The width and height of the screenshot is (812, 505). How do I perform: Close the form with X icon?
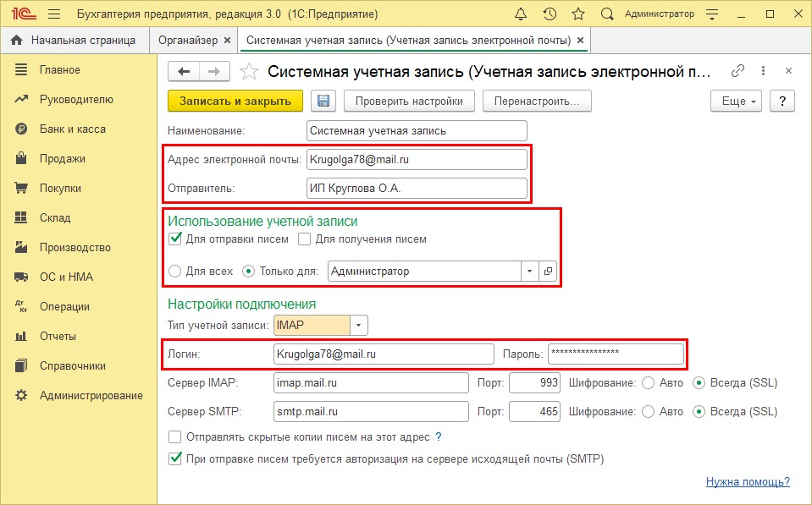coord(788,71)
